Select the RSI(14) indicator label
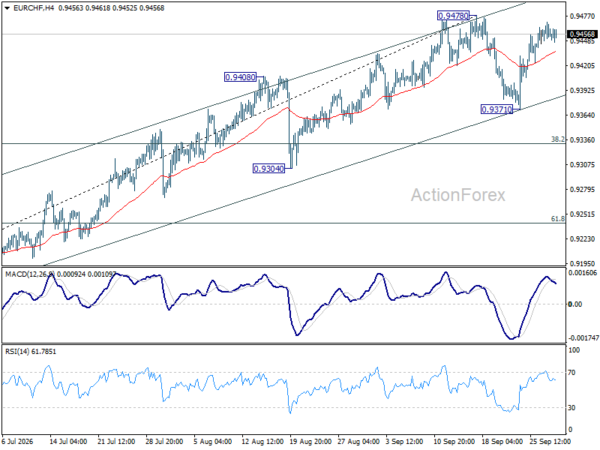Screen dimensions: 600x450 (15, 351)
